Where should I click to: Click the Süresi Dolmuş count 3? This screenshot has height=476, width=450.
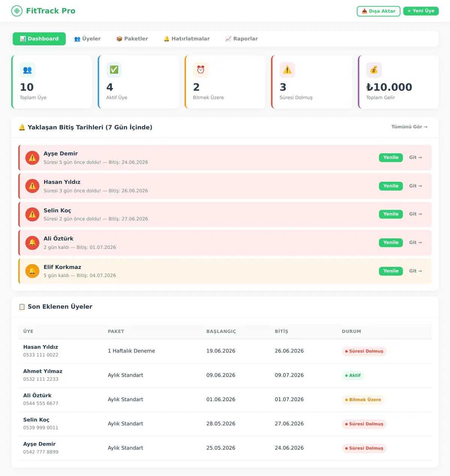283,87
